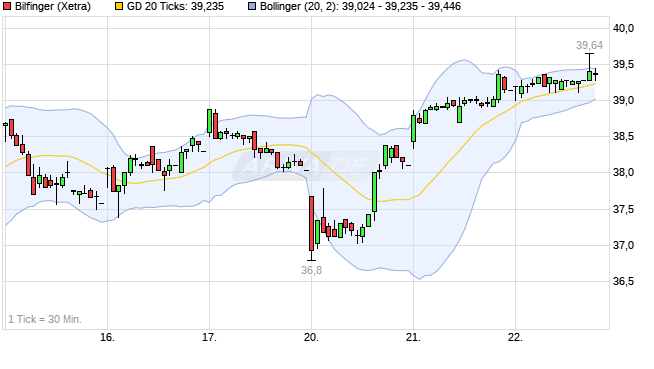The height and width of the screenshot is (369, 654).
Task: Click the 39,0 y-axis label
Action: (x=623, y=100)
